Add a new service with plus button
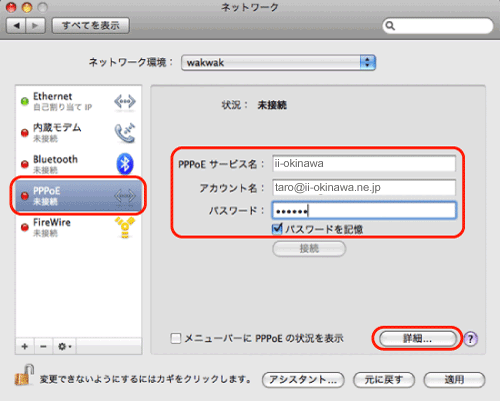 coord(25,346)
